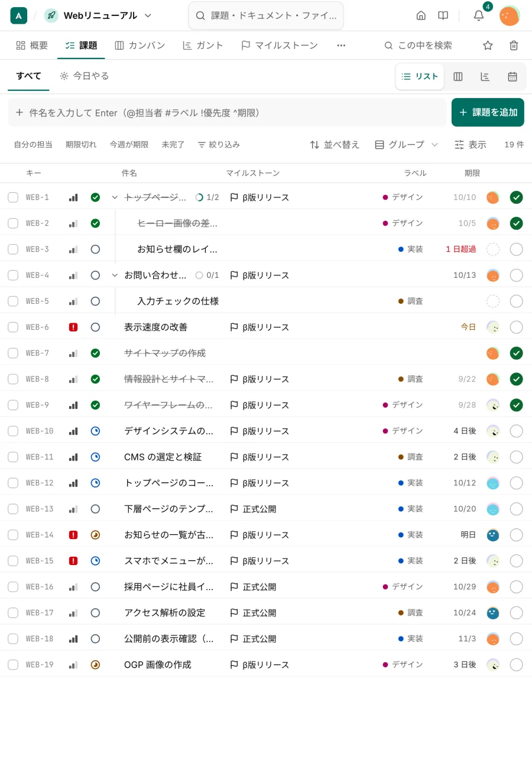This screenshot has height=766, width=532.
Task: Switch to board view icon
Action: click(x=458, y=76)
